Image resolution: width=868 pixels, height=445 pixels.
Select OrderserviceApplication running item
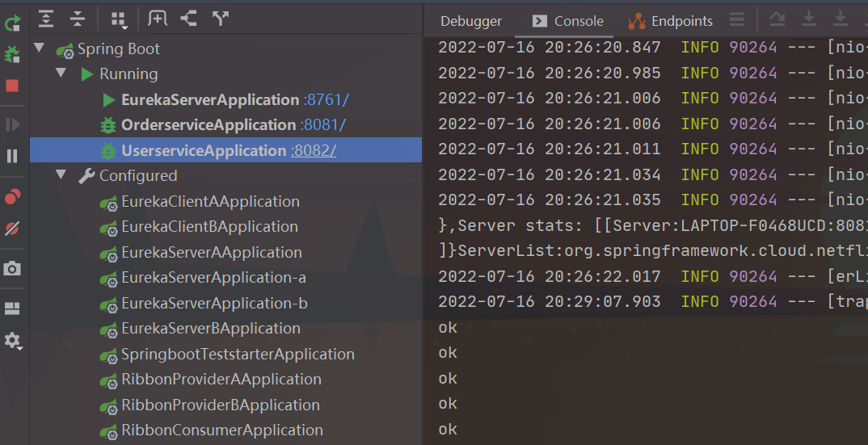209,125
